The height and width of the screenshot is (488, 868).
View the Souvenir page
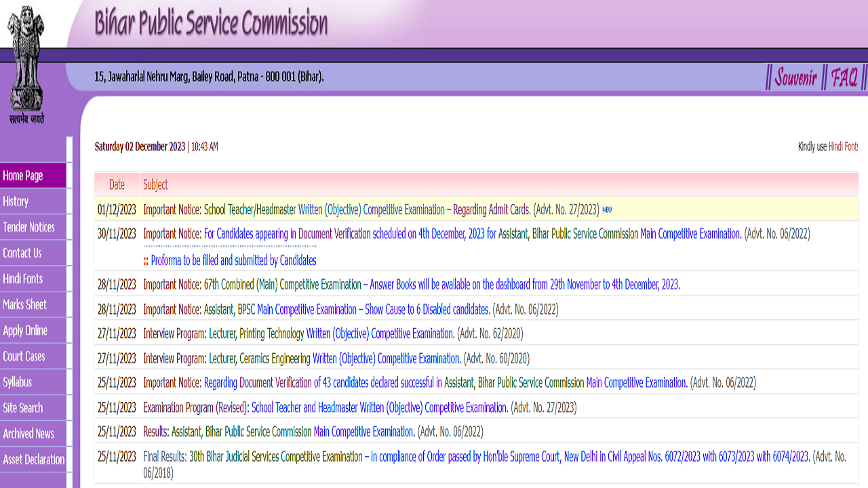tap(796, 77)
